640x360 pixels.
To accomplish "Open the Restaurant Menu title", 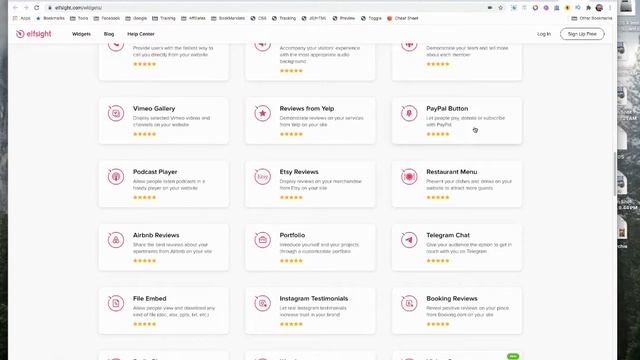I will tap(451, 172).
